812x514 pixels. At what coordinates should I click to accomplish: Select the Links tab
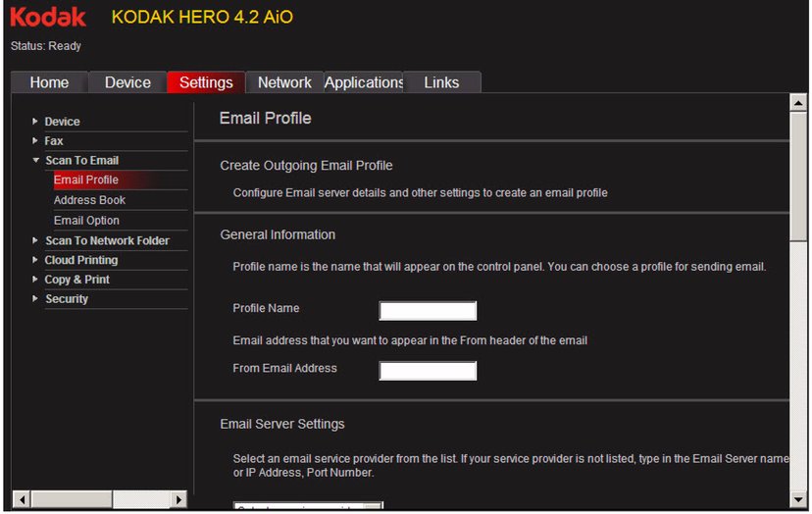[x=441, y=82]
